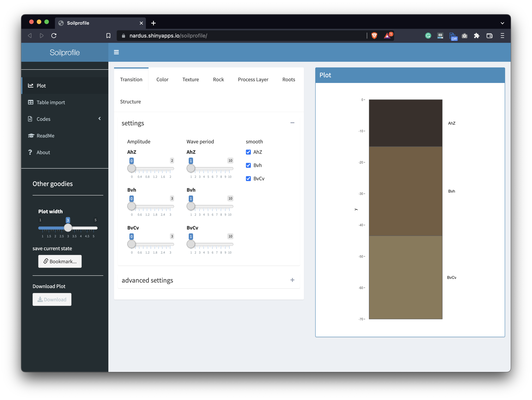Click the Download button
The width and height of the screenshot is (532, 400).
point(52,299)
